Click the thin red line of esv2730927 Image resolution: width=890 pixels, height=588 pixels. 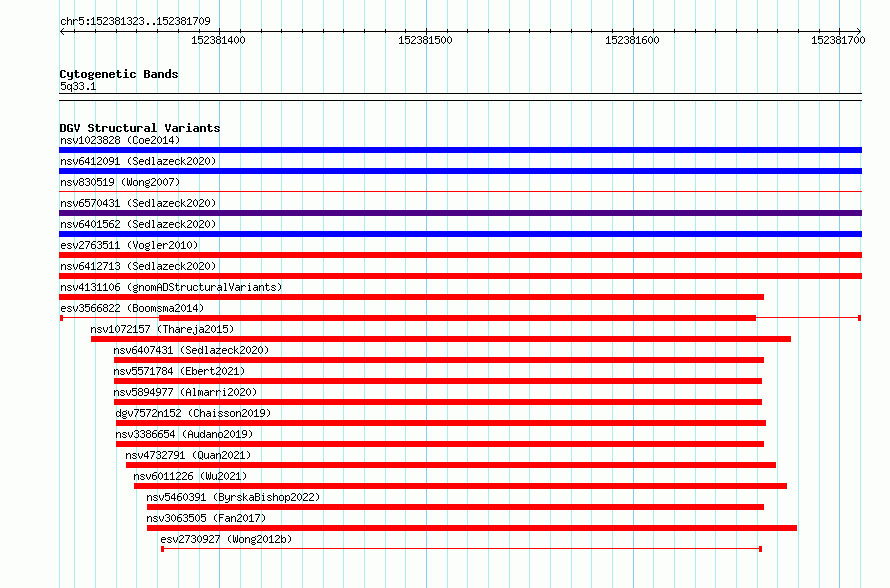[461, 549]
